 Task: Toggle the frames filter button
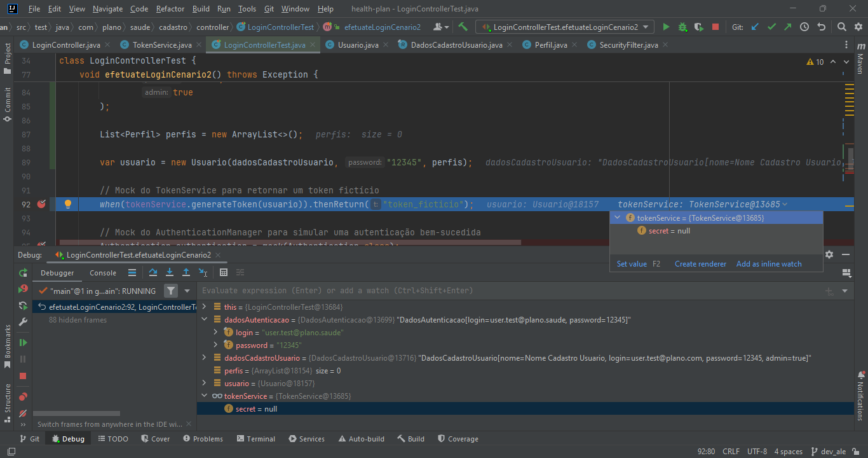pyautogui.click(x=171, y=291)
